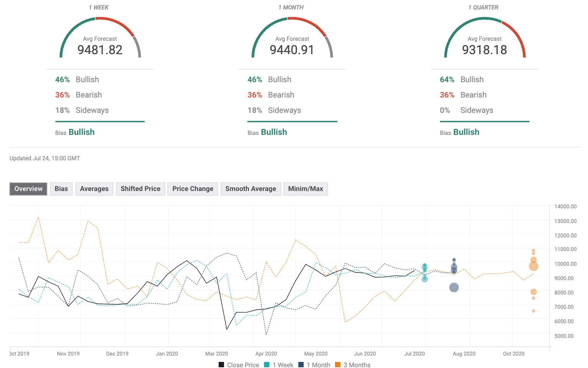Click the 1 Quarter forecast value 9318.18

(x=484, y=50)
